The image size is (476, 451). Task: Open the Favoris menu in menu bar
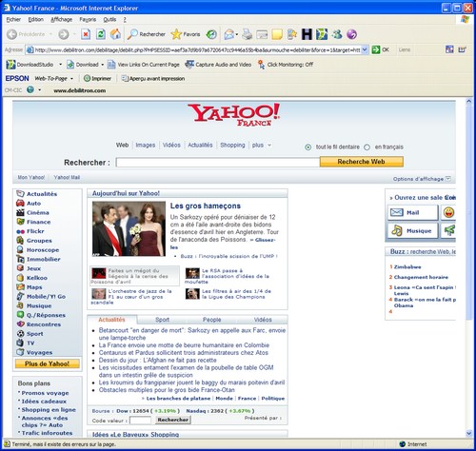click(x=88, y=20)
